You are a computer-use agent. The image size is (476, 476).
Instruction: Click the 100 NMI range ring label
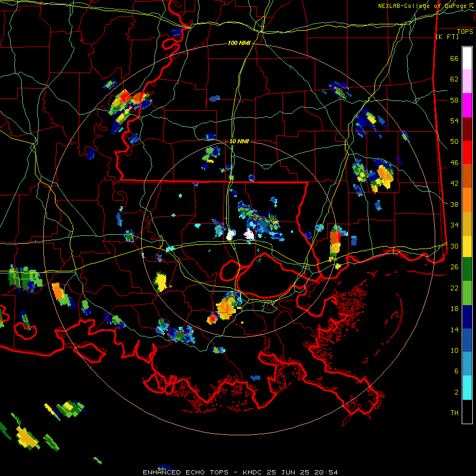[x=239, y=43]
